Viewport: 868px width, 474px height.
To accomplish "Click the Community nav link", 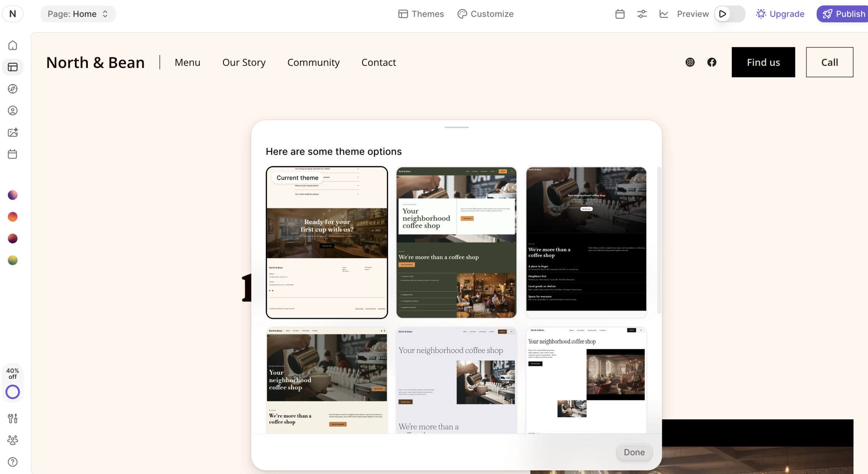I will [314, 62].
